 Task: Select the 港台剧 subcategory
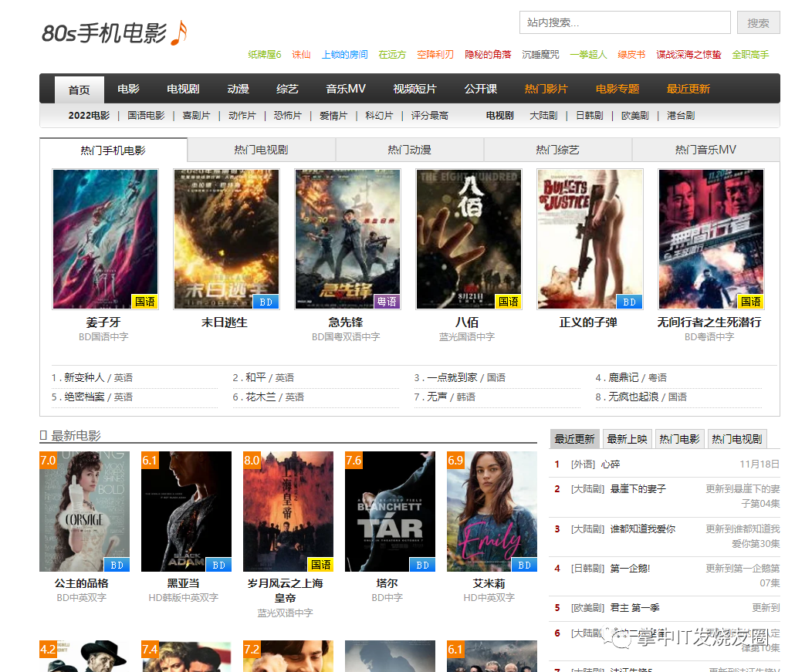point(681,116)
